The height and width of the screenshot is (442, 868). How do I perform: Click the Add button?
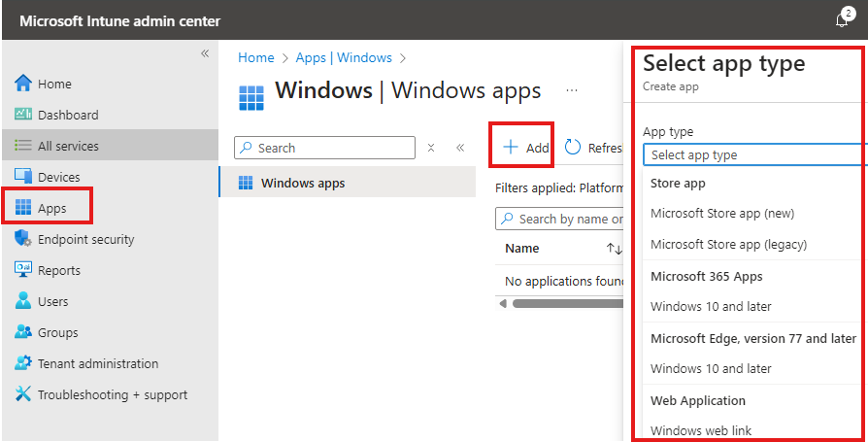[525, 148]
